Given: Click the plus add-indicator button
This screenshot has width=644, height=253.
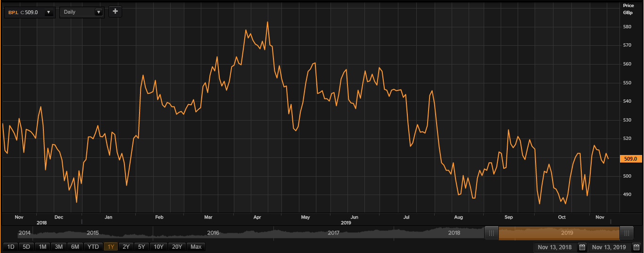Looking at the screenshot, I should coord(115,12).
